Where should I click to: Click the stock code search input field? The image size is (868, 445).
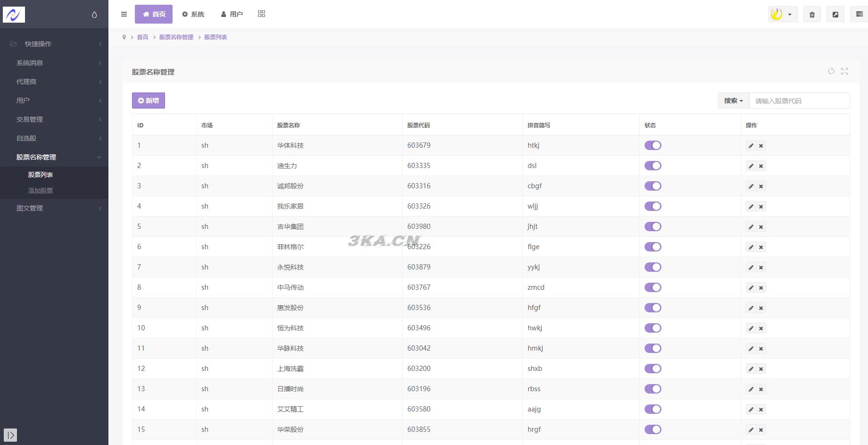(x=799, y=101)
